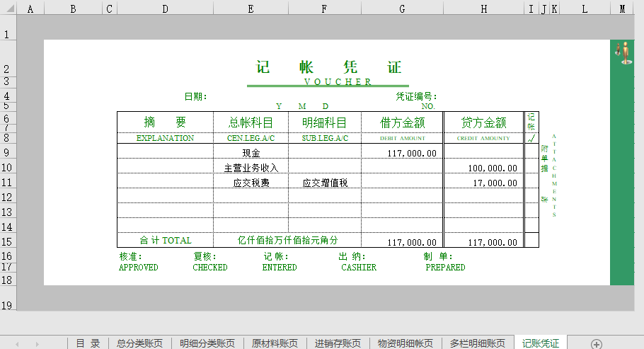Select row 9 header
This screenshot has width=644, height=349.
point(8,152)
